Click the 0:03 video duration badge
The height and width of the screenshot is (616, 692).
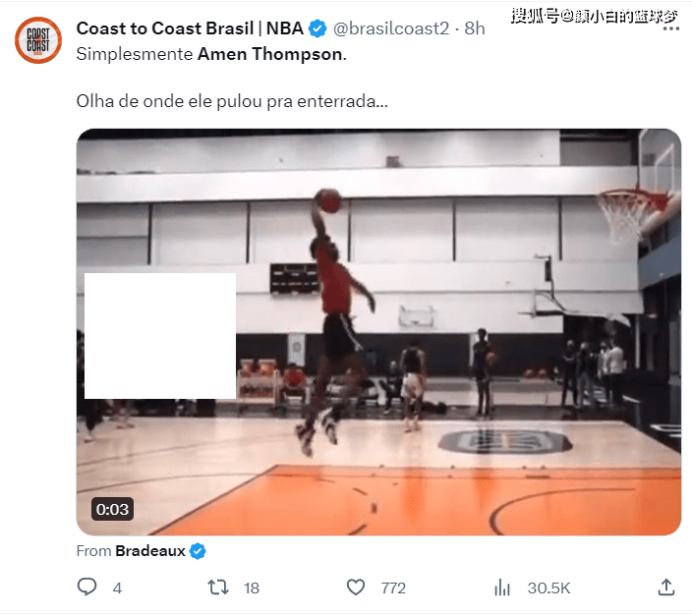(x=112, y=509)
